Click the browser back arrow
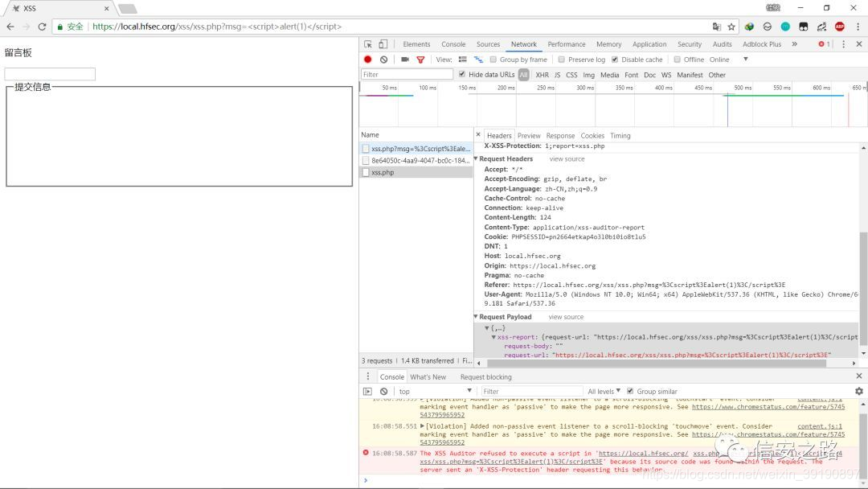 (10, 27)
